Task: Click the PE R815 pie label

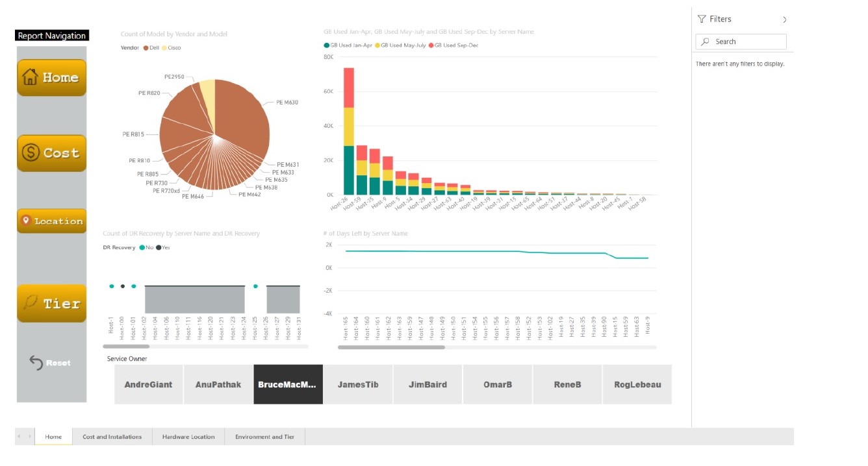Action: point(133,134)
